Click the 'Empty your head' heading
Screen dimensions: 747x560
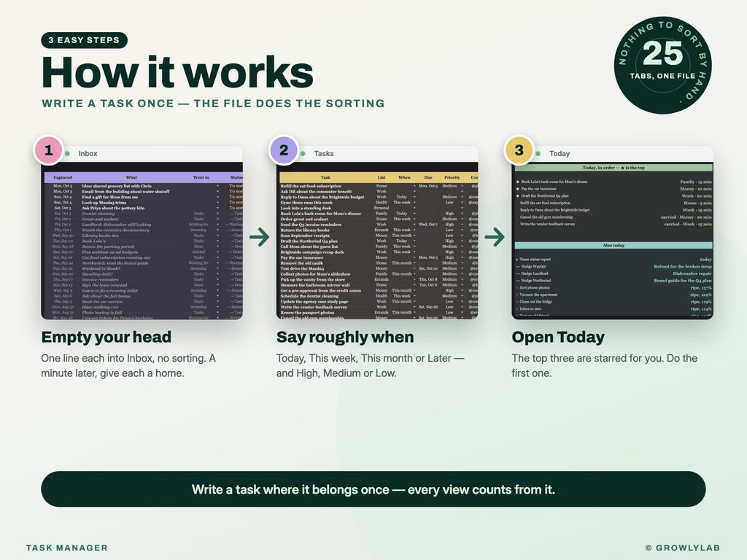coord(107,337)
